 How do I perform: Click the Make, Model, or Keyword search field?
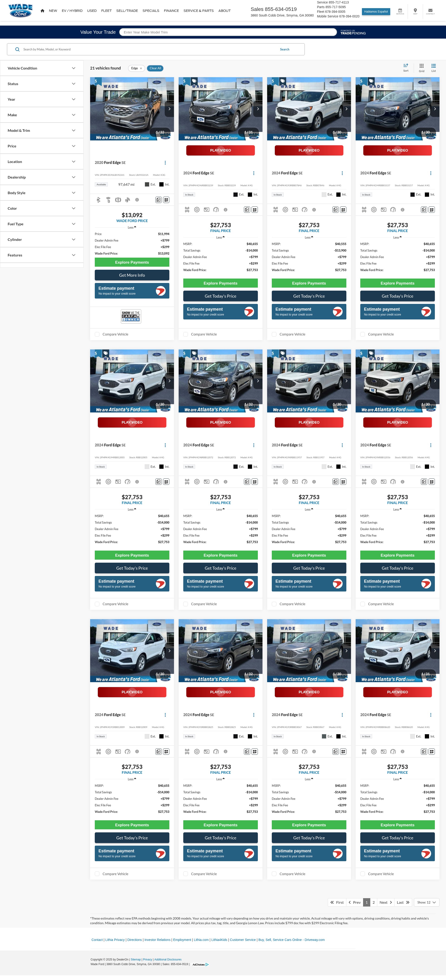click(x=148, y=50)
